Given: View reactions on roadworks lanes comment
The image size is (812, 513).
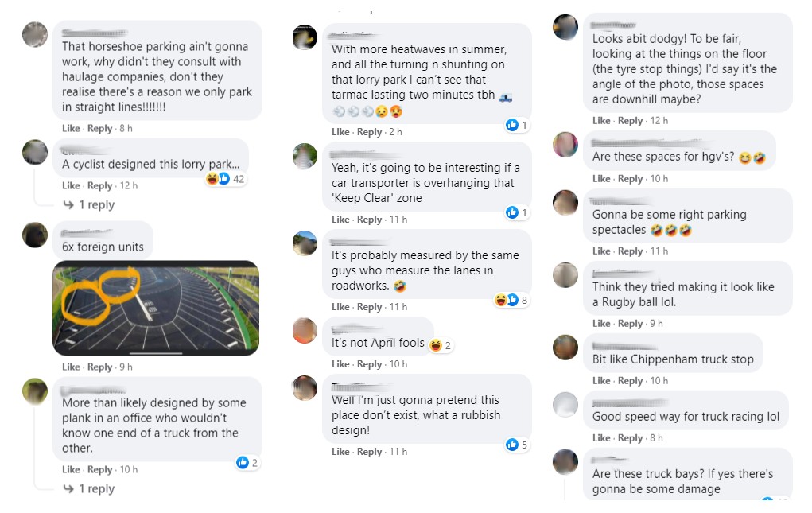Looking at the screenshot, I should click(511, 300).
